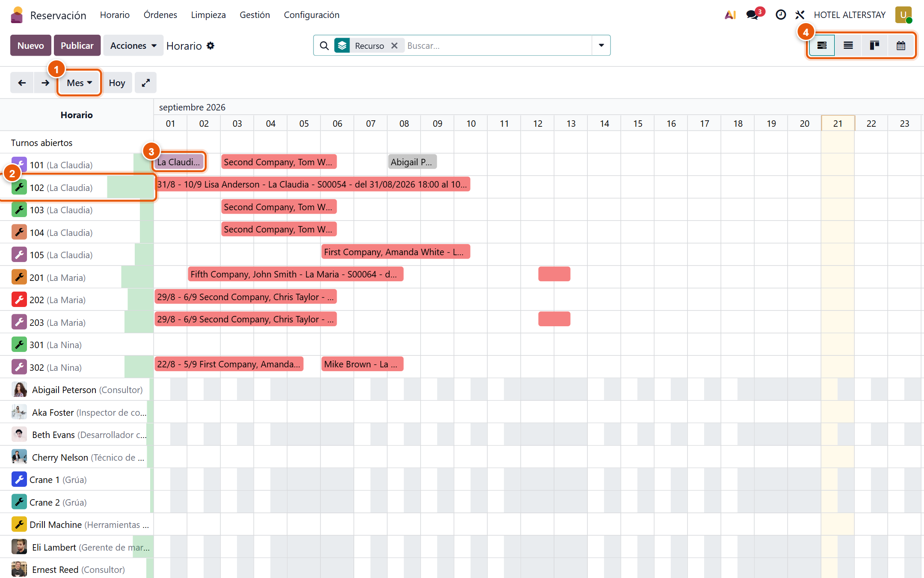Open the activities clock icon
Viewport: 924px width, 578px height.
781,15
